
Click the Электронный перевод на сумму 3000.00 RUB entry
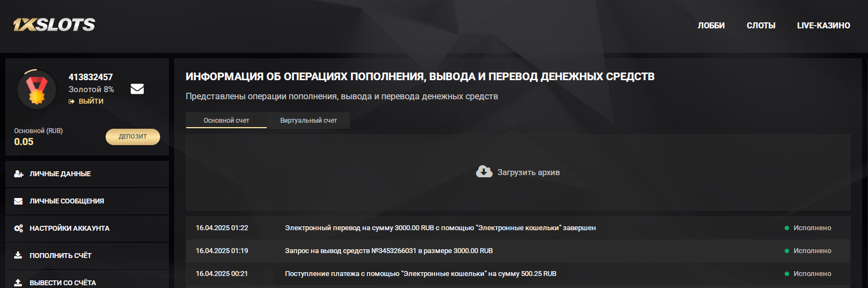click(x=440, y=228)
